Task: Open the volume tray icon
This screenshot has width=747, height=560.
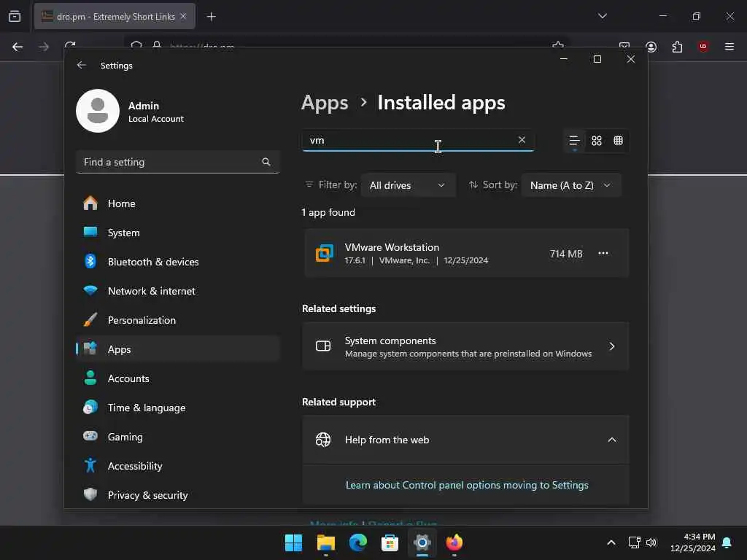Action: pyautogui.click(x=651, y=542)
